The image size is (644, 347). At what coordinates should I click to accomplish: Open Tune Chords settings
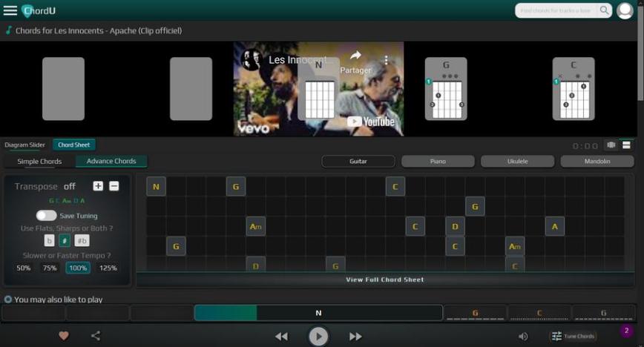[574, 337]
